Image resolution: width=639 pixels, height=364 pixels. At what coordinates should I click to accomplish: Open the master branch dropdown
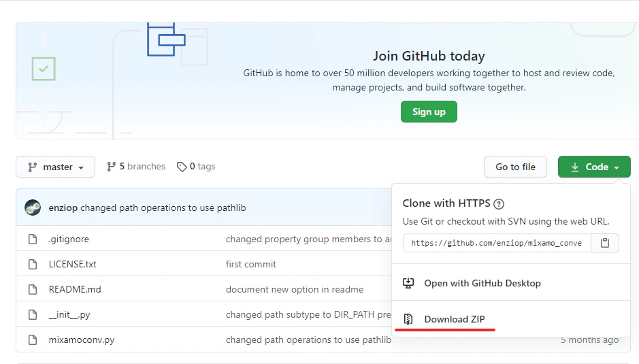[55, 167]
